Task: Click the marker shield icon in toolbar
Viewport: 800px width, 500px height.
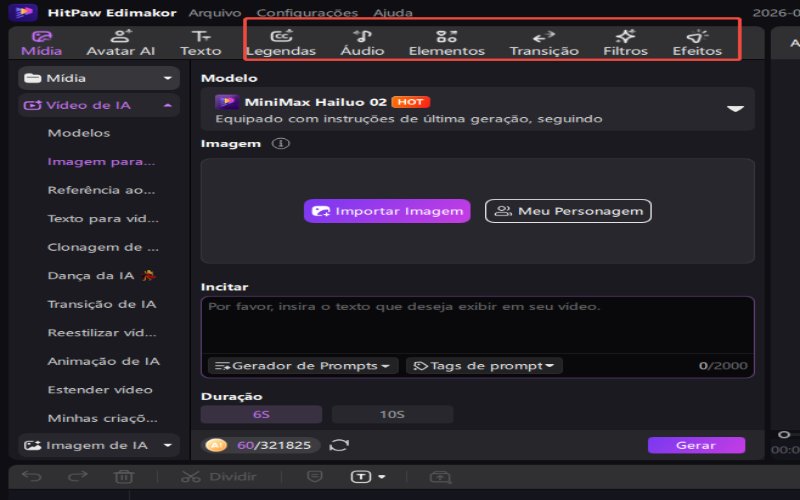Action: 314,477
